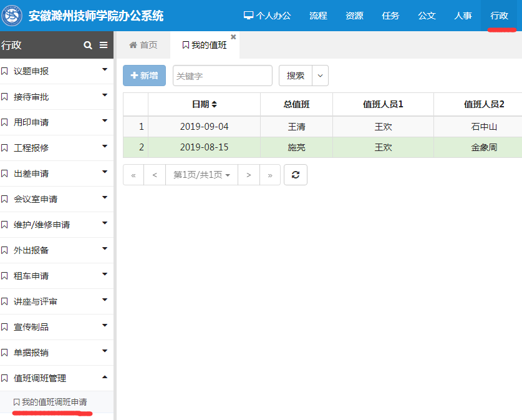Jump to first page using the « icon
This screenshot has width=522, height=420.
pos(133,175)
